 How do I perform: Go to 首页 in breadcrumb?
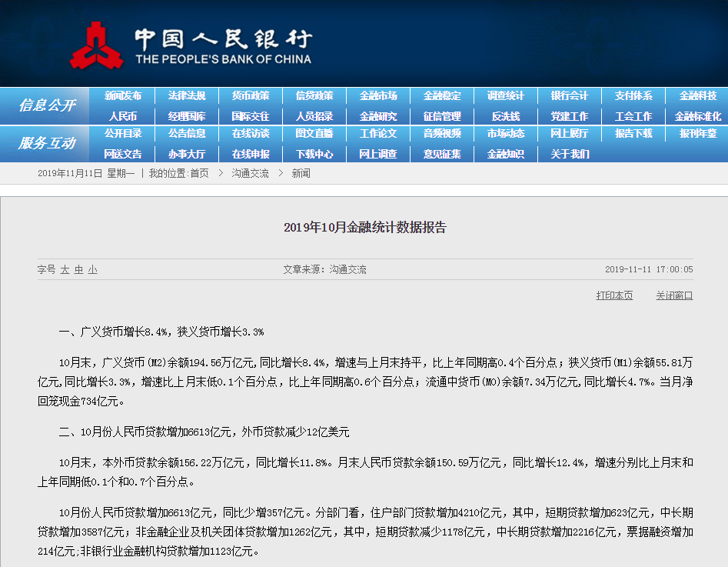pyautogui.click(x=199, y=173)
